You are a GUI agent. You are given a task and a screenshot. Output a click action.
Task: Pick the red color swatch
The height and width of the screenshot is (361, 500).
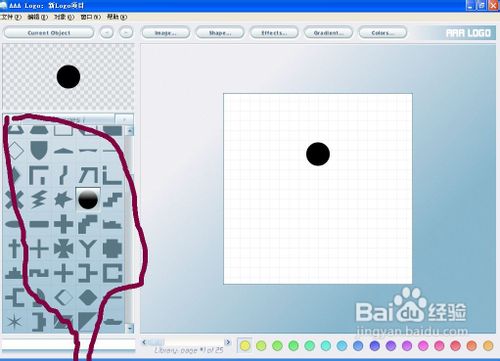tap(455, 346)
